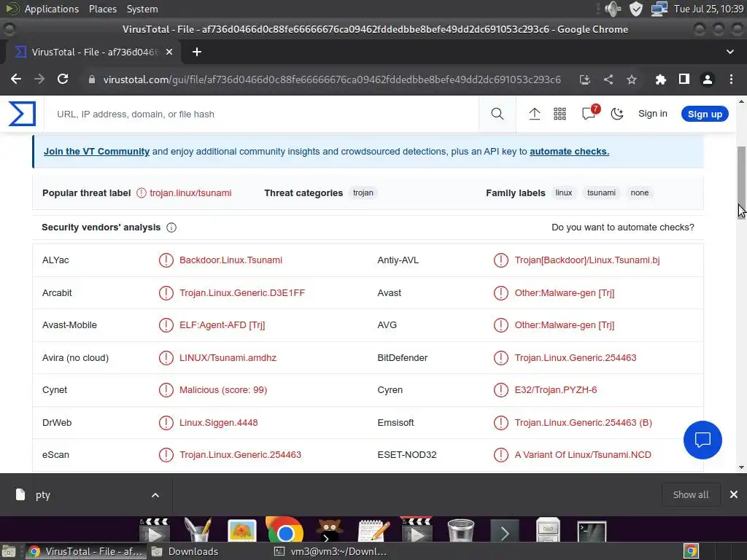Click the tsunami family label chip

pos(601,192)
